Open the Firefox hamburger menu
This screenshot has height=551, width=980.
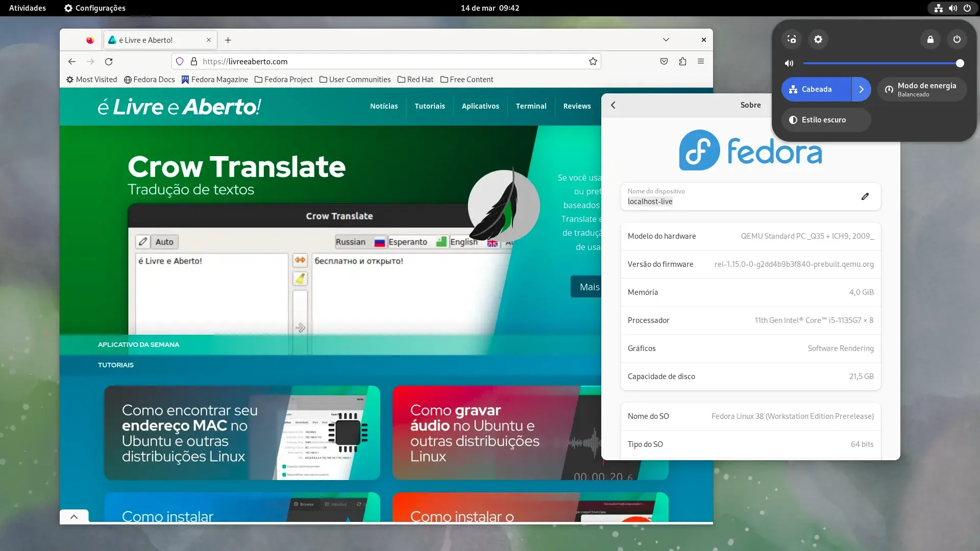701,61
